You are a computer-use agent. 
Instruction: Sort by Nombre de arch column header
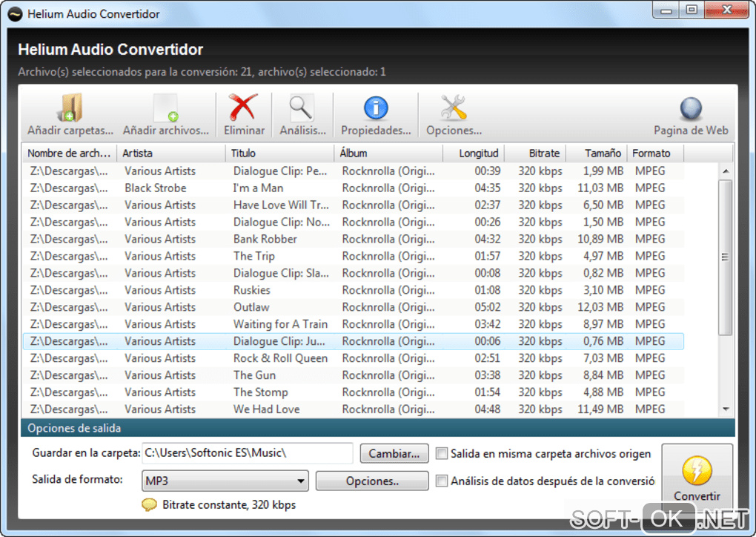pyautogui.click(x=70, y=153)
